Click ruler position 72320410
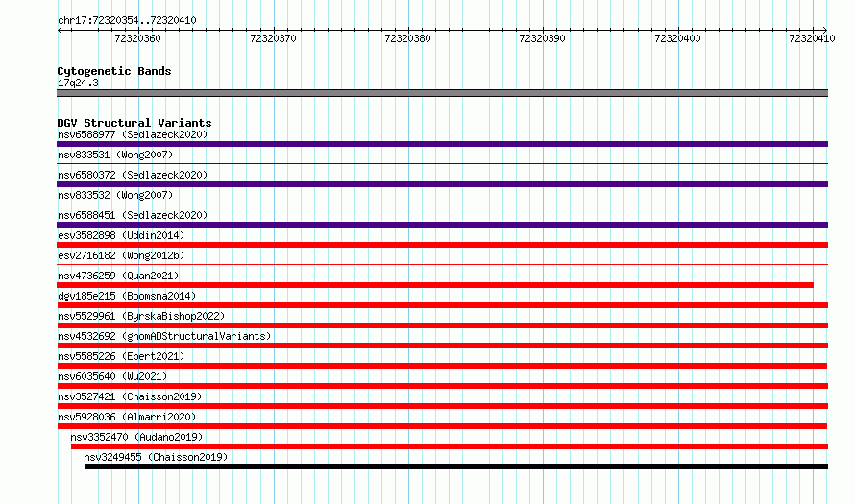The height and width of the screenshot is (504, 855). click(813, 38)
